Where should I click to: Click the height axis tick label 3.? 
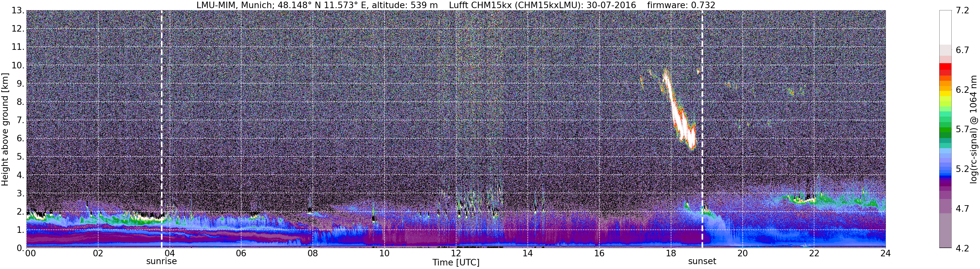20,193
